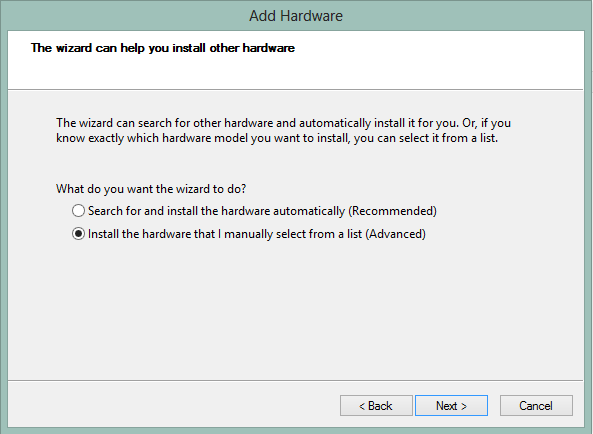
Task: Click the word '(Advanced)' in the second option
Action: coord(395,234)
